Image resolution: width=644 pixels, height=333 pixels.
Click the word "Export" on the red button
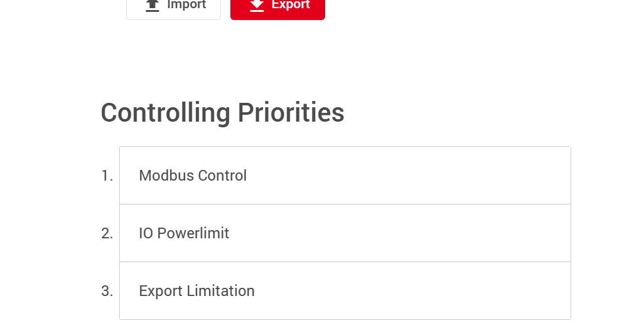click(x=291, y=5)
